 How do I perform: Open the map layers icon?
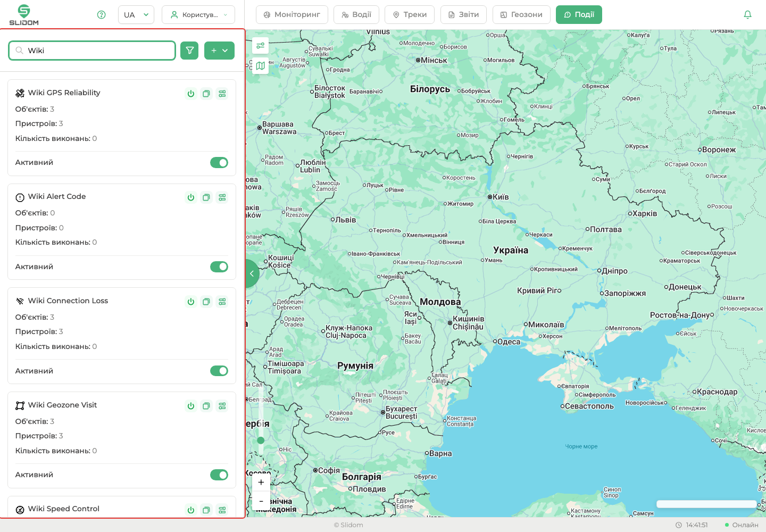[x=260, y=66]
